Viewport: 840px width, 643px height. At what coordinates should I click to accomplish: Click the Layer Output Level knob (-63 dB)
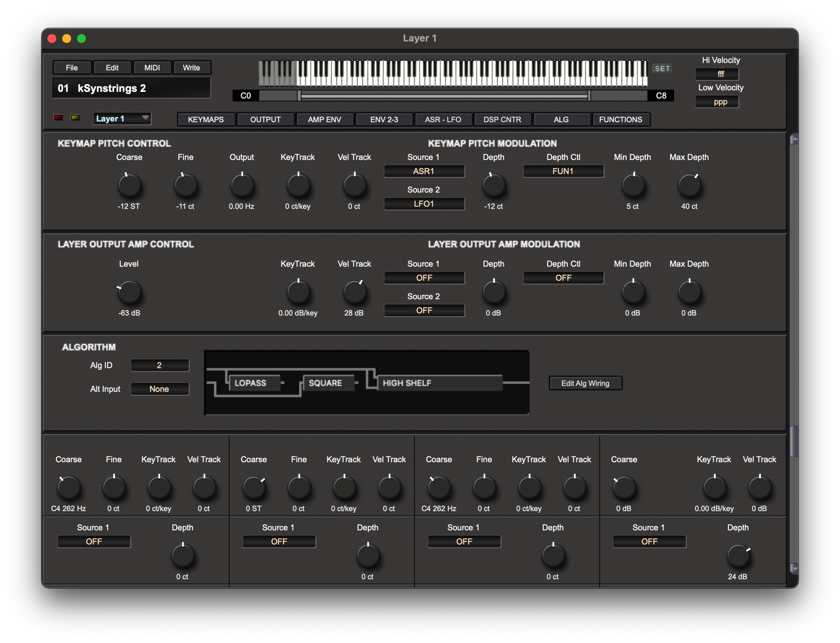pos(129,292)
